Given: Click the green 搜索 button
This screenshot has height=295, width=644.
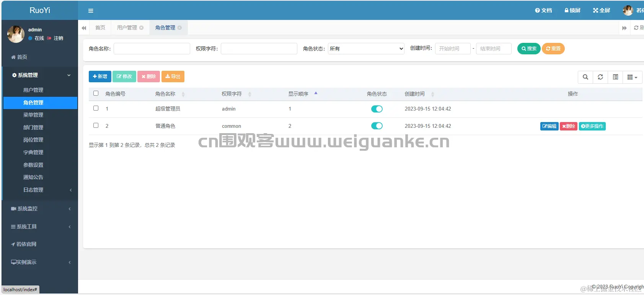Looking at the screenshot, I should coord(529,49).
